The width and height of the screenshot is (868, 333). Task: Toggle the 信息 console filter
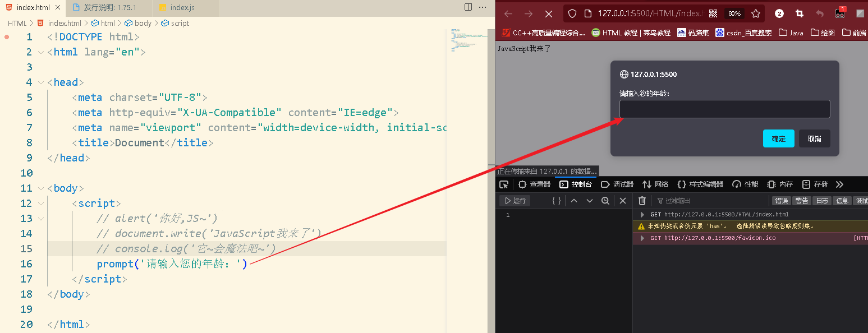tap(842, 201)
